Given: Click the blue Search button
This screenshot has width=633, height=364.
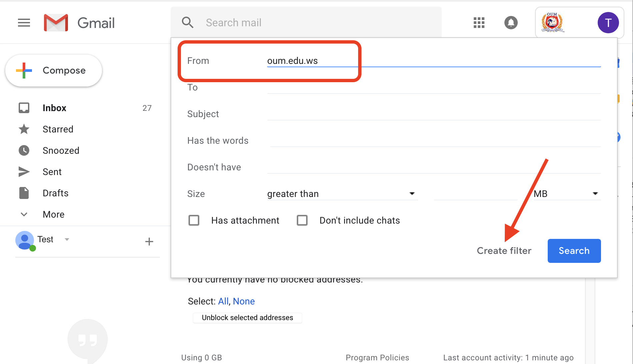Looking at the screenshot, I should [x=574, y=251].
